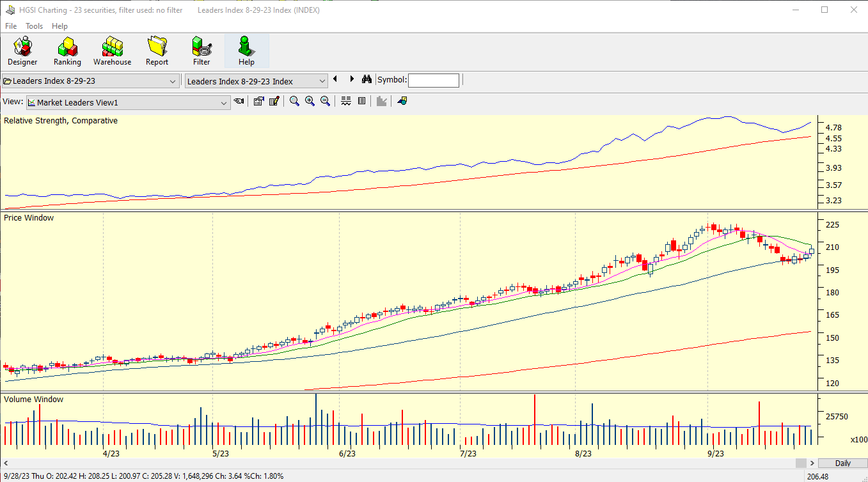Click the 25750 volume axis value
The width and height of the screenshot is (868, 482).
pyautogui.click(x=837, y=417)
